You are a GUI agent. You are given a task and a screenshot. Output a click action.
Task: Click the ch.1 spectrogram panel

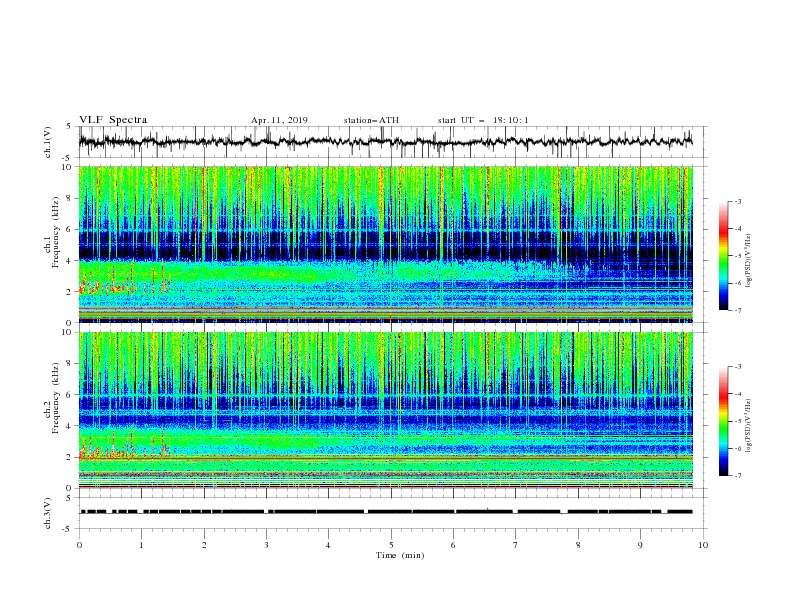point(386,244)
